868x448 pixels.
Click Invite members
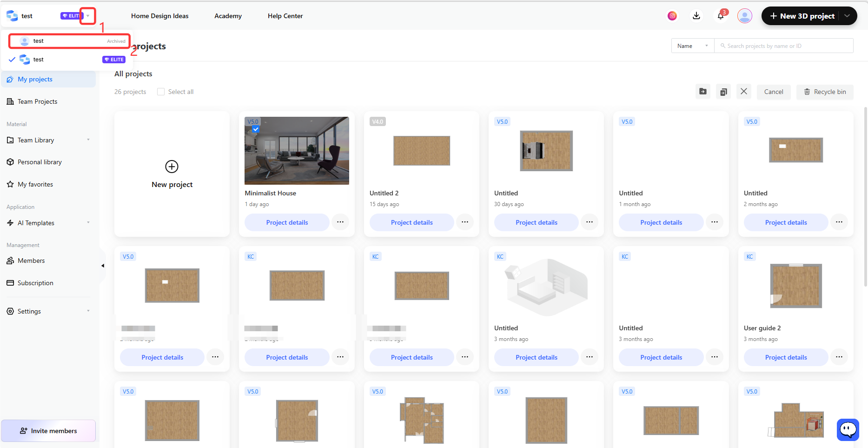pos(48,431)
